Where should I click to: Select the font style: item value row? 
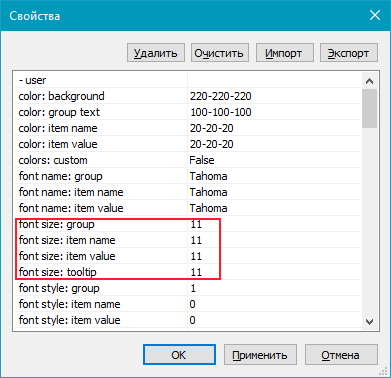point(188,320)
